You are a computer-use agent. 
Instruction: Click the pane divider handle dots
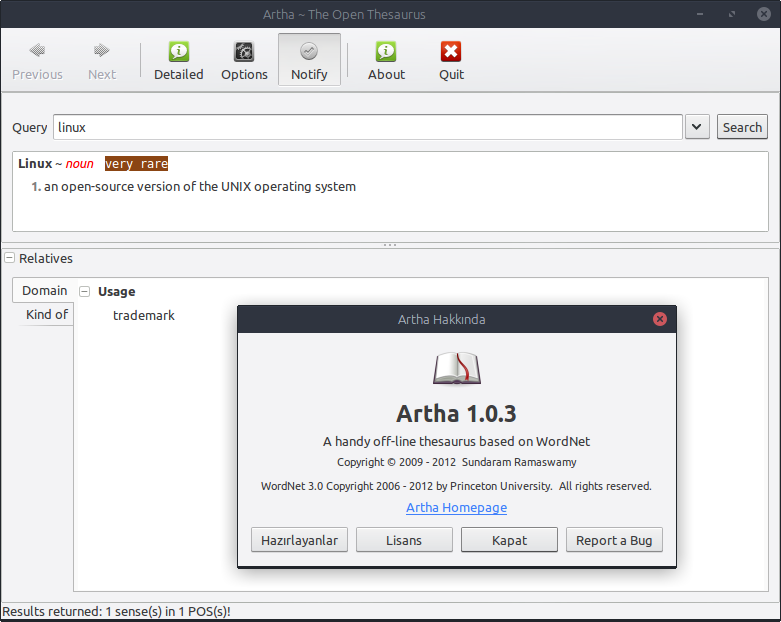390,245
